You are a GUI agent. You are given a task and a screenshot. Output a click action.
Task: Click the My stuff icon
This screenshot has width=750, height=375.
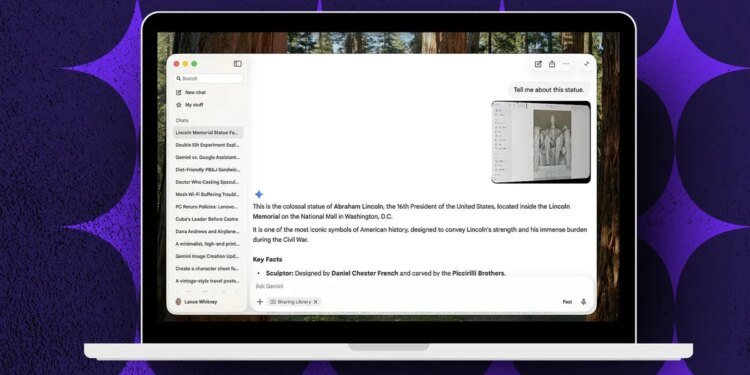pos(178,105)
